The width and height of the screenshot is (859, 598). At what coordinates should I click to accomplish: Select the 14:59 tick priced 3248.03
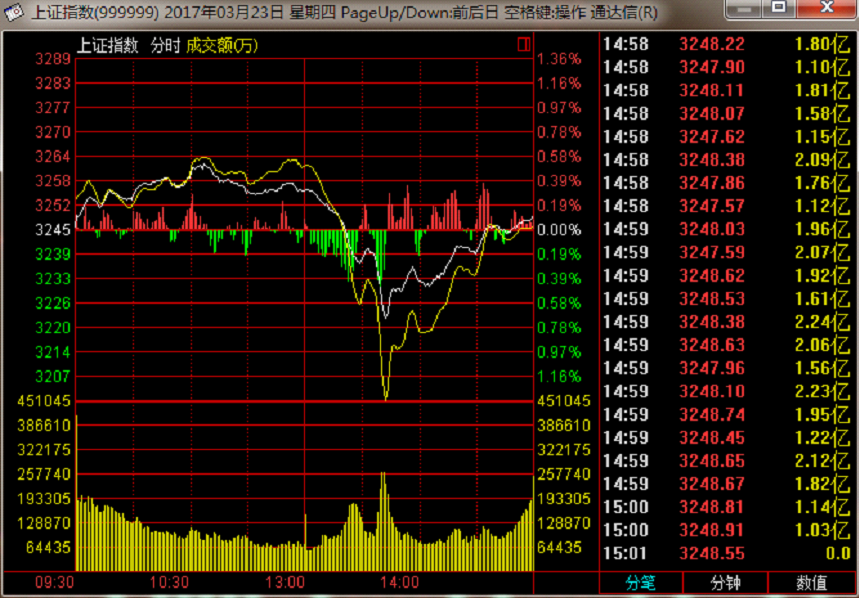point(726,229)
